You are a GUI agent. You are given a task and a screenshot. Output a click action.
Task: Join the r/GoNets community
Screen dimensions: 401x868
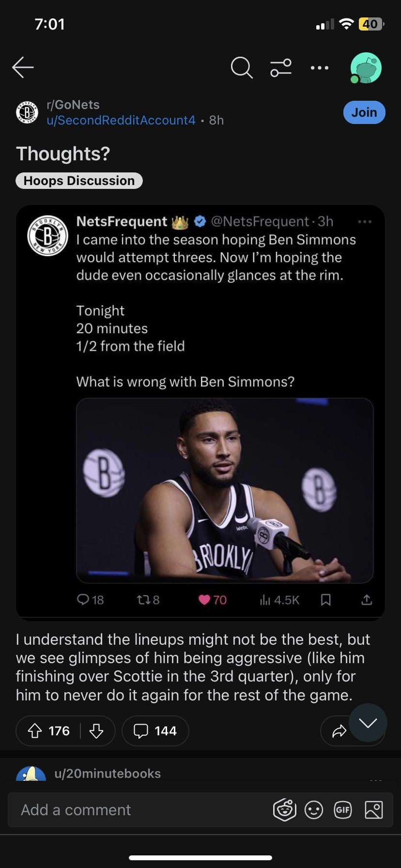click(364, 112)
